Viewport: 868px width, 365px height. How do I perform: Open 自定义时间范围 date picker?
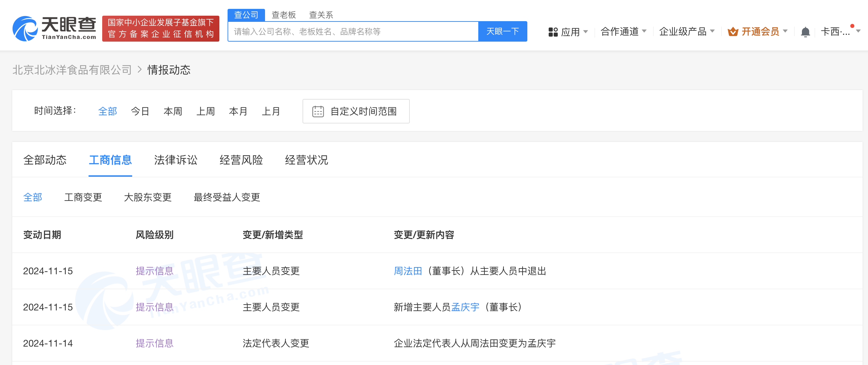point(356,111)
